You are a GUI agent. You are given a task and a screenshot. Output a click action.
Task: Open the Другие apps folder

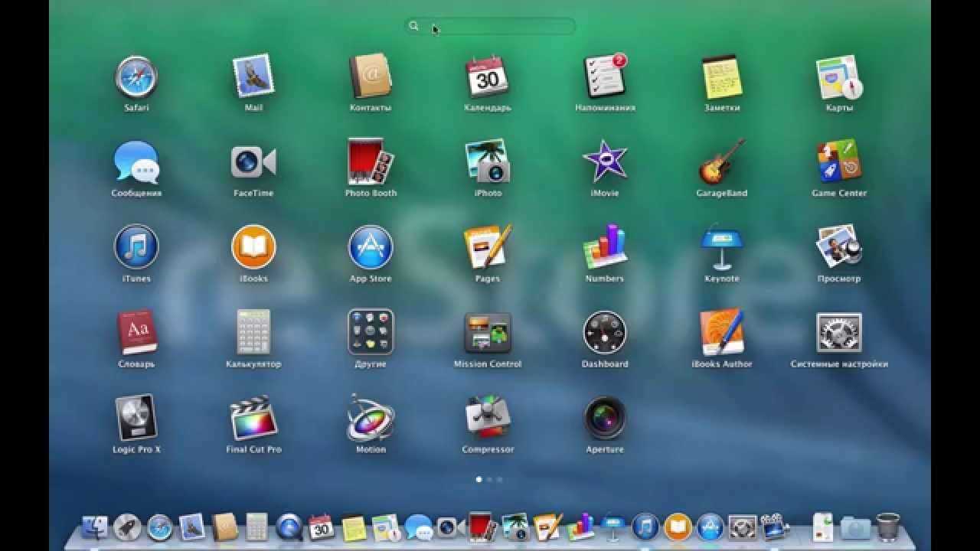click(x=371, y=332)
